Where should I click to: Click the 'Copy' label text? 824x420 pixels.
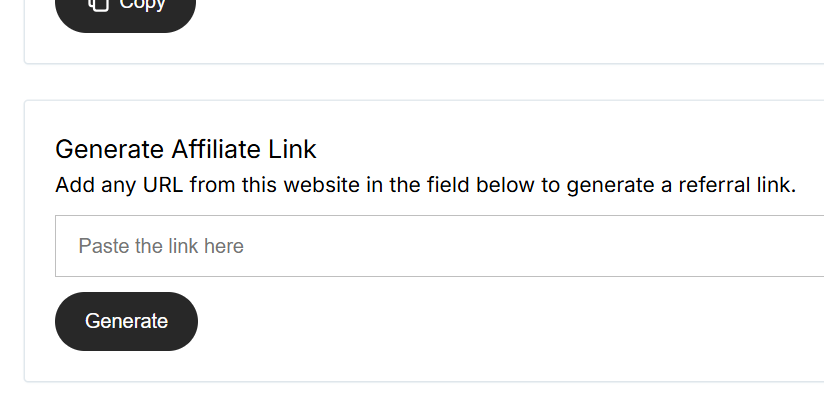(x=142, y=4)
